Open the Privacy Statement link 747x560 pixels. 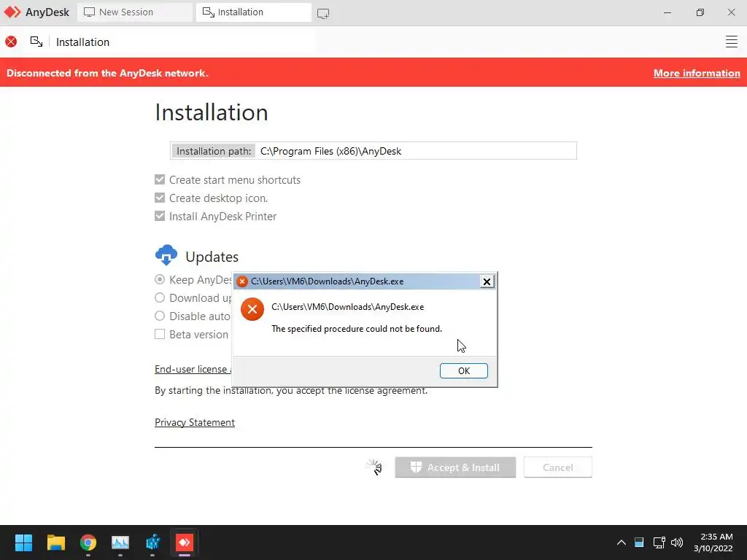pyautogui.click(x=194, y=422)
